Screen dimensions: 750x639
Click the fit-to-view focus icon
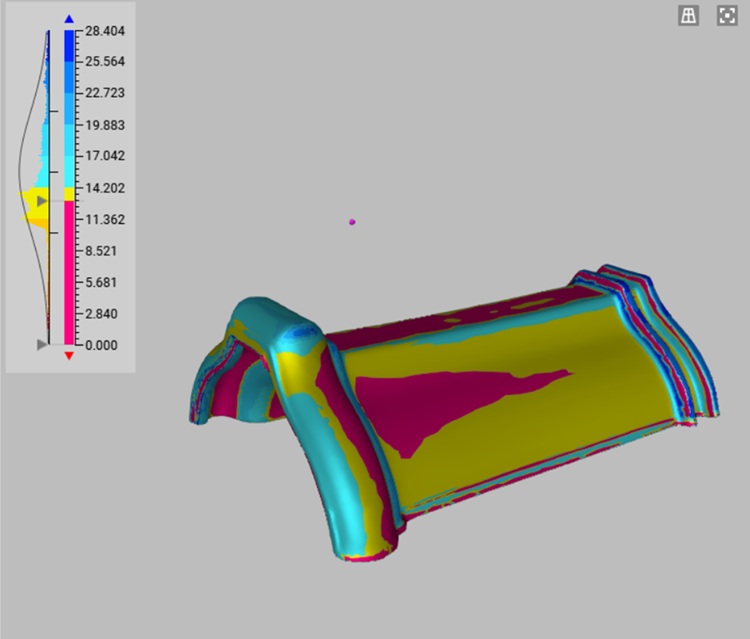click(x=727, y=16)
